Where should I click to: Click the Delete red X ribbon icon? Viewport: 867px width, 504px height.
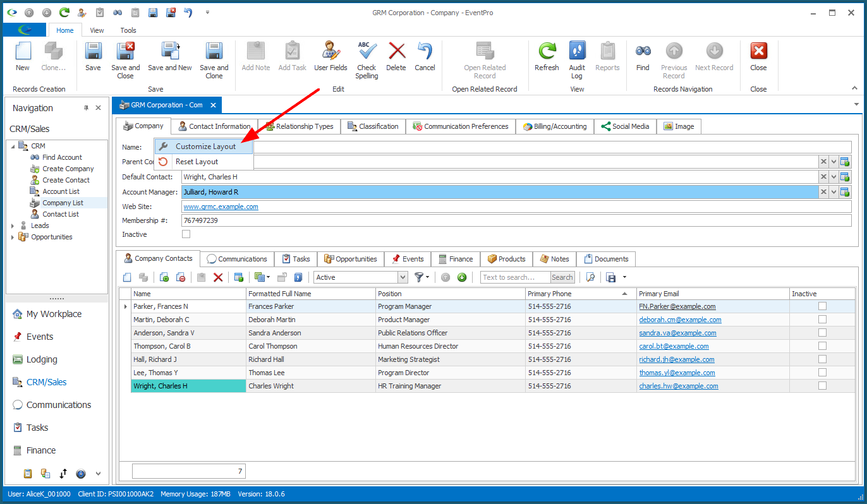[396, 51]
